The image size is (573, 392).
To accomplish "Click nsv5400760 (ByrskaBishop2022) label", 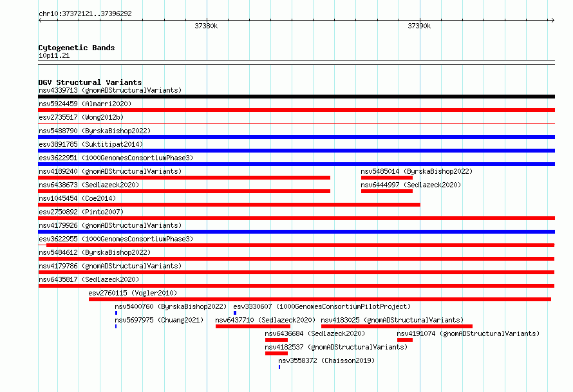I will (171, 306).
